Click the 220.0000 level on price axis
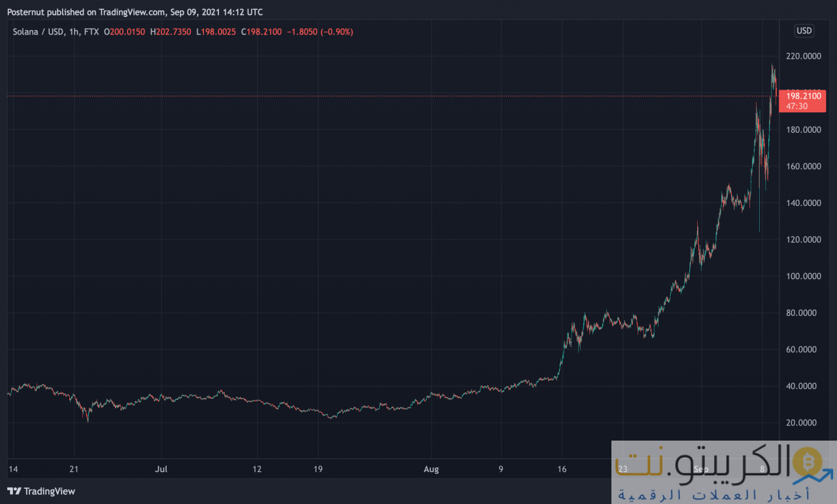This screenshot has width=837, height=504. click(802, 57)
